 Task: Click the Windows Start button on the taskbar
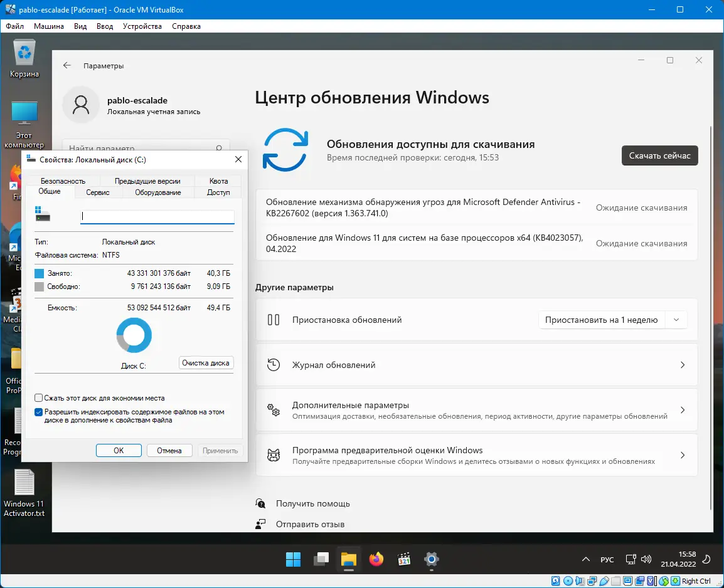pos(293,559)
